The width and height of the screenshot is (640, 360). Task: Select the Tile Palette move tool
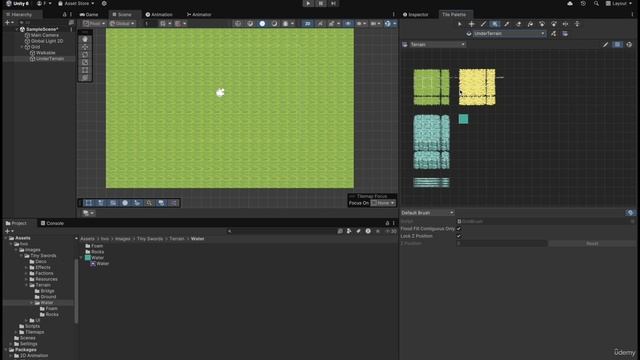pyautogui.click(x=471, y=24)
